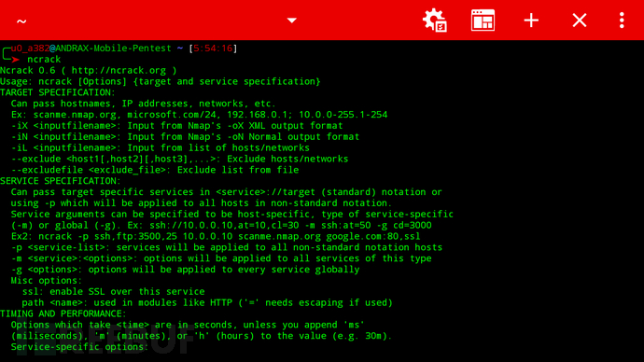Viewport: 644px width, 362px height.
Task: Open terminal settings gear icon
Action: pyautogui.click(x=435, y=21)
